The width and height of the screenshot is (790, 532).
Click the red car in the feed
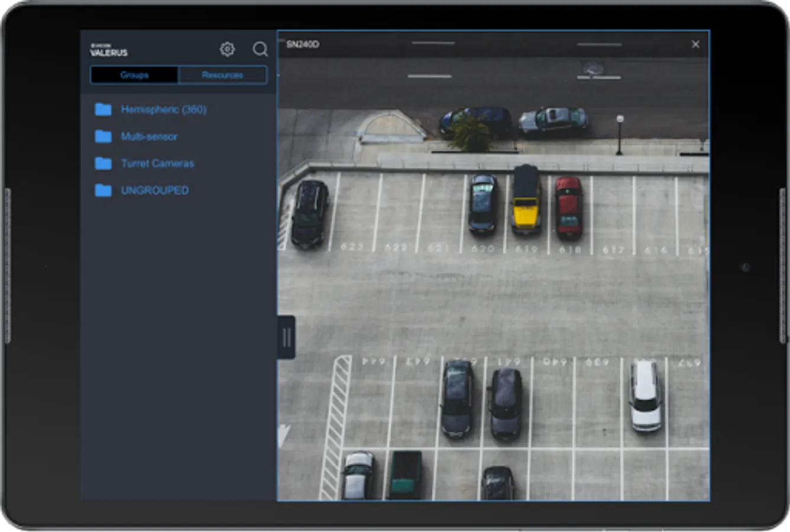569,207
